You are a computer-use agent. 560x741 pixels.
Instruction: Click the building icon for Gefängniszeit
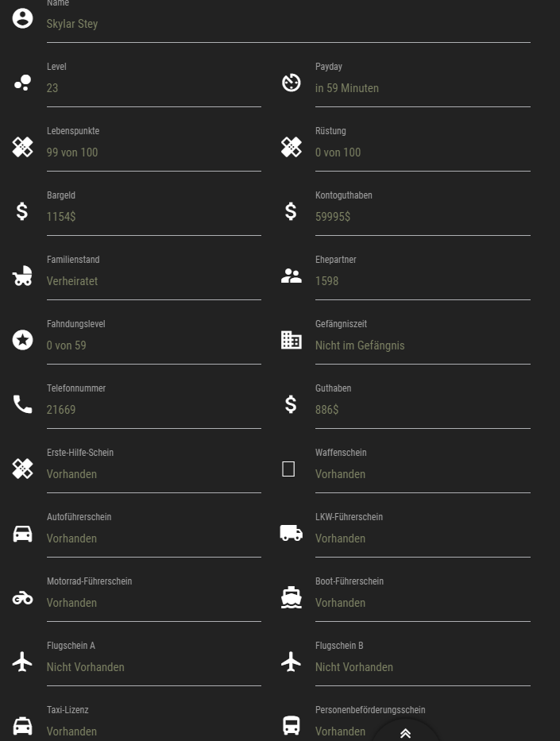[292, 340]
